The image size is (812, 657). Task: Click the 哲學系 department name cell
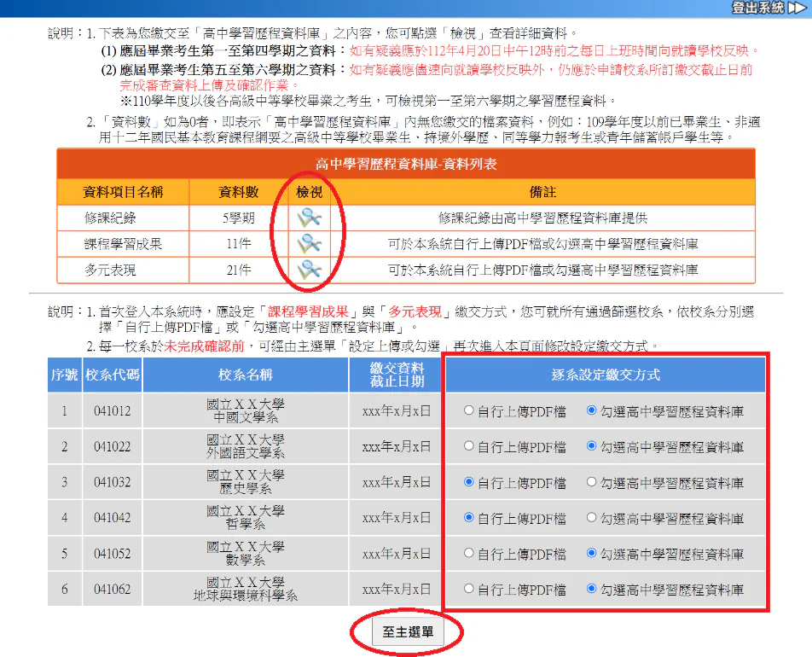coord(246,518)
